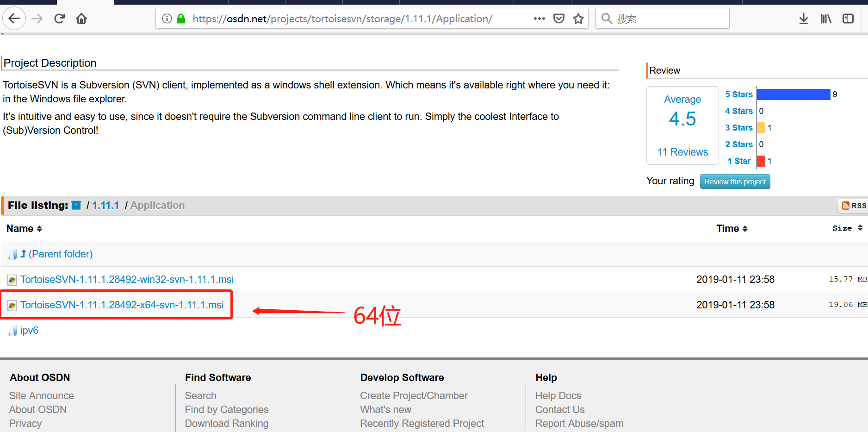The height and width of the screenshot is (432, 868).
Task: Filter reviews by 3 Stars
Action: click(x=739, y=128)
